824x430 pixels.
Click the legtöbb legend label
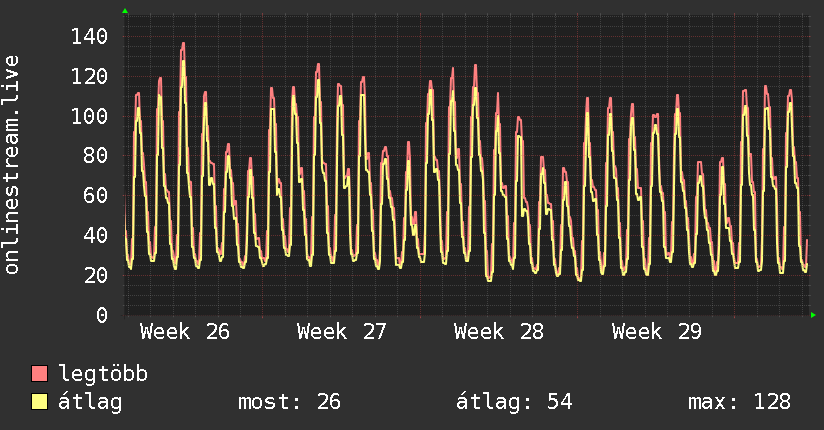103,374
